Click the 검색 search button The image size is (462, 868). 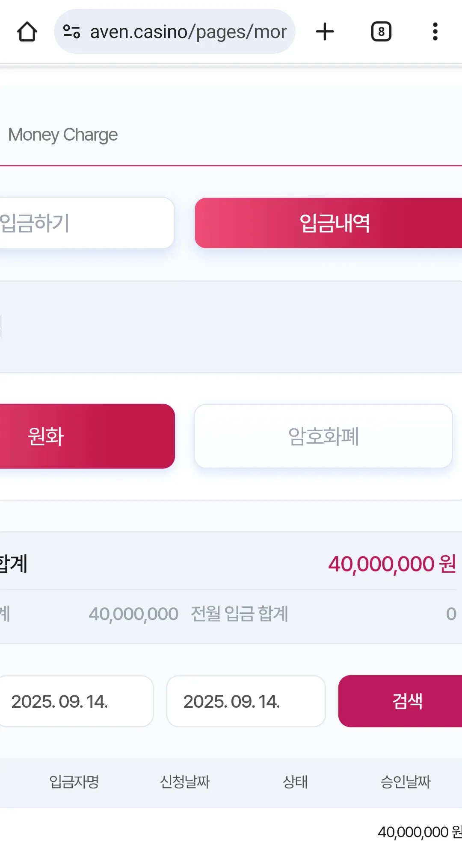[400, 701]
